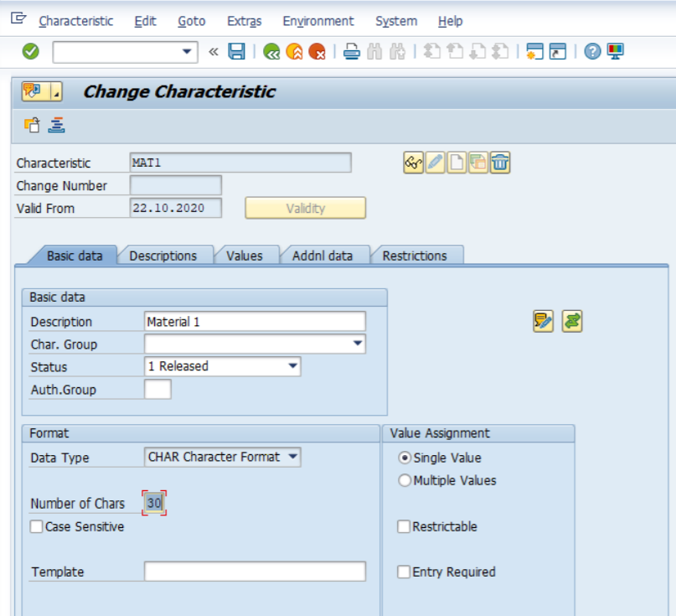The width and height of the screenshot is (676, 616).
Task: Click the green Back arrow icon
Action: tap(271, 52)
